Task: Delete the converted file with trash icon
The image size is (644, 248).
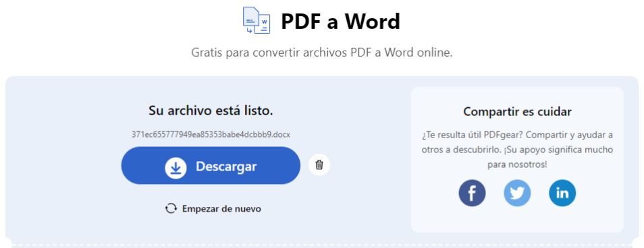Action: (319, 165)
